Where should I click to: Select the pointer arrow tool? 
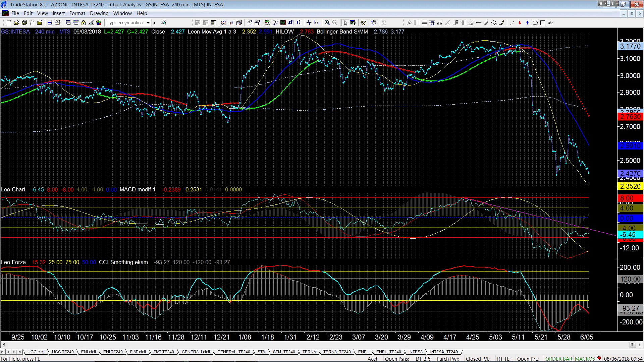click(x=345, y=23)
